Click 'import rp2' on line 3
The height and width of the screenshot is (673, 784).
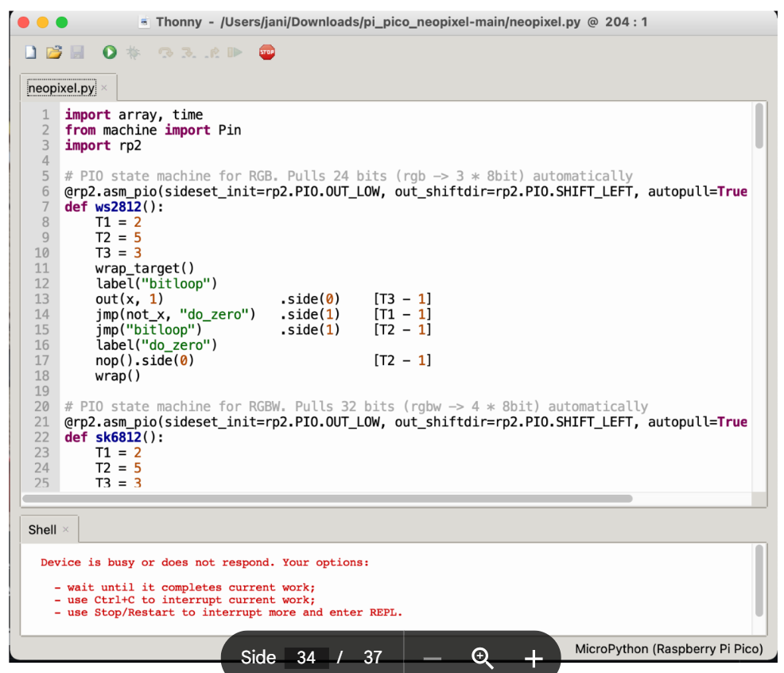click(x=103, y=146)
